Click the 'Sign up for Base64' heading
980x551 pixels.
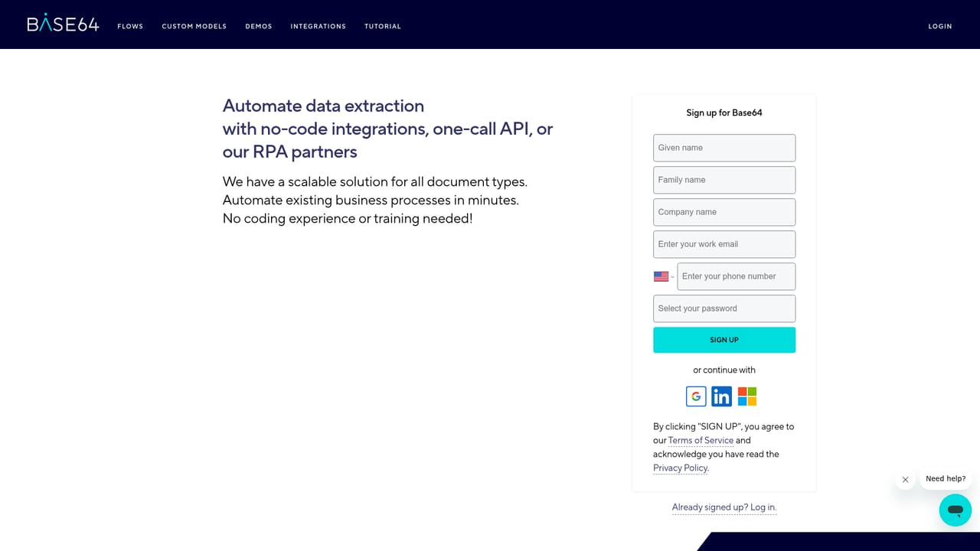click(724, 112)
